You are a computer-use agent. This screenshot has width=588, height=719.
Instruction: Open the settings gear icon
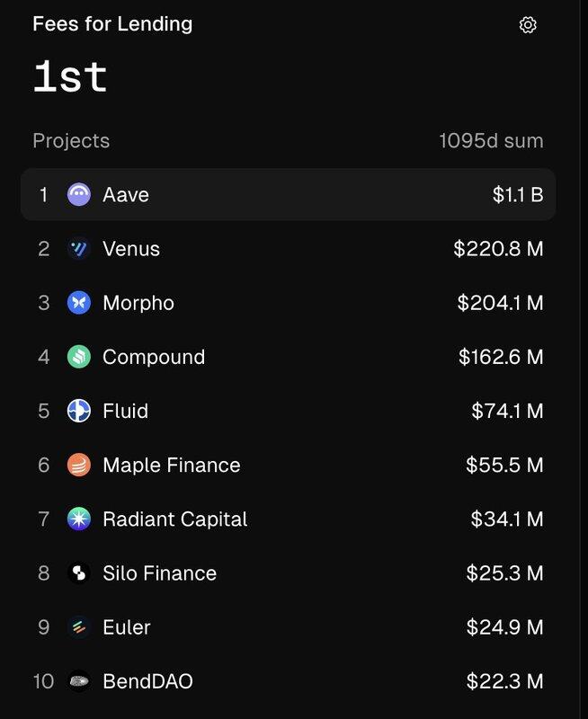(x=528, y=25)
